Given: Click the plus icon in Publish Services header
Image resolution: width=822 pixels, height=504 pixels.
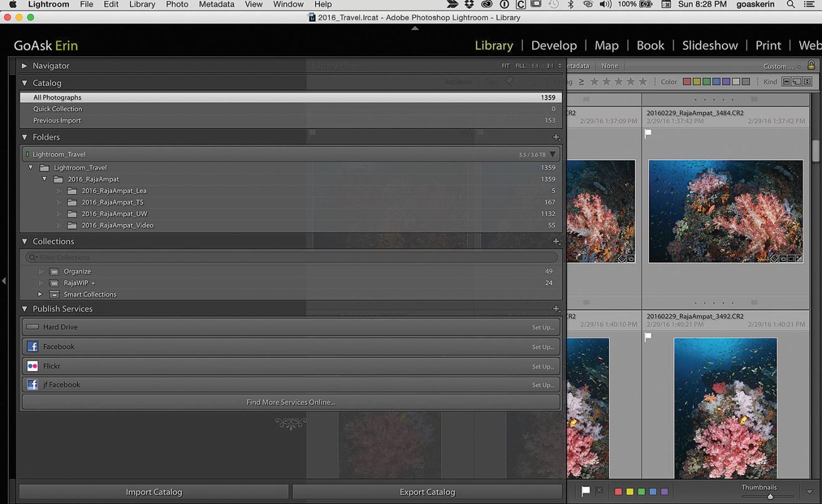Looking at the screenshot, I should point(555,309).
